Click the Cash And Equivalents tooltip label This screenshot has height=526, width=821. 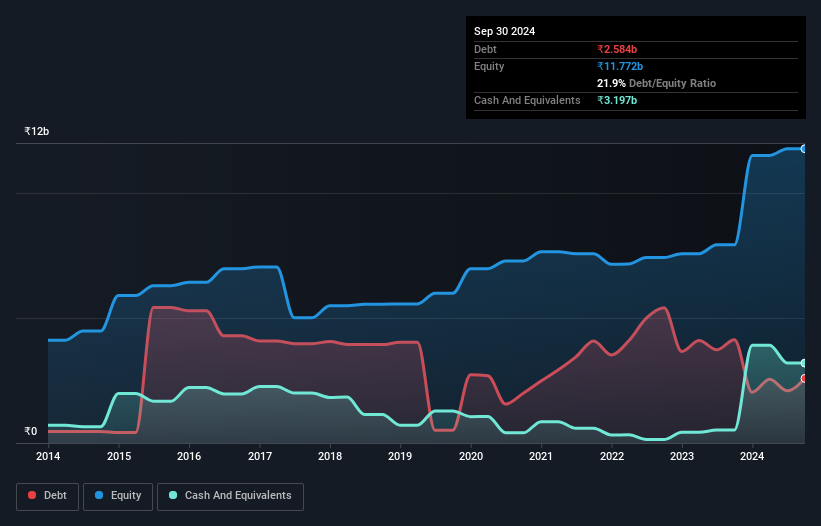point(527,100)
